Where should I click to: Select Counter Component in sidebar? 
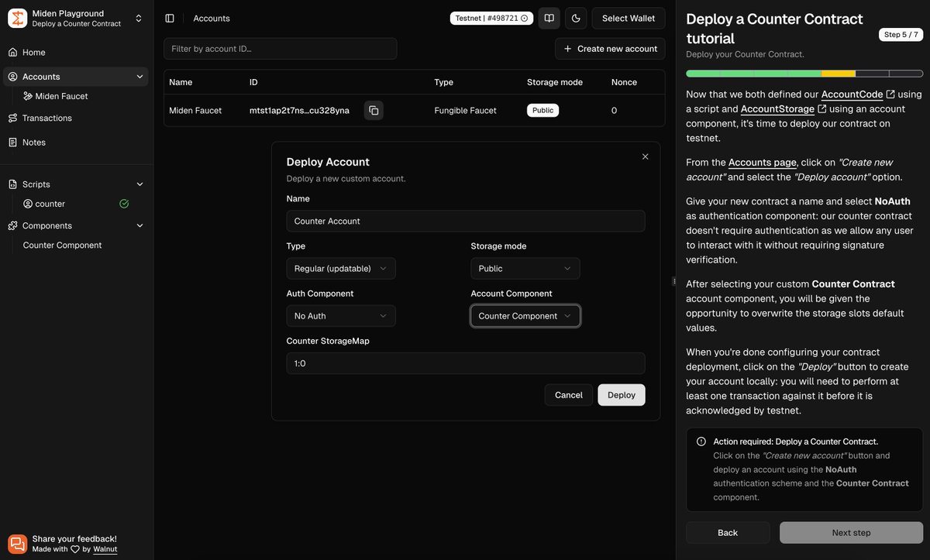[62, 246]
